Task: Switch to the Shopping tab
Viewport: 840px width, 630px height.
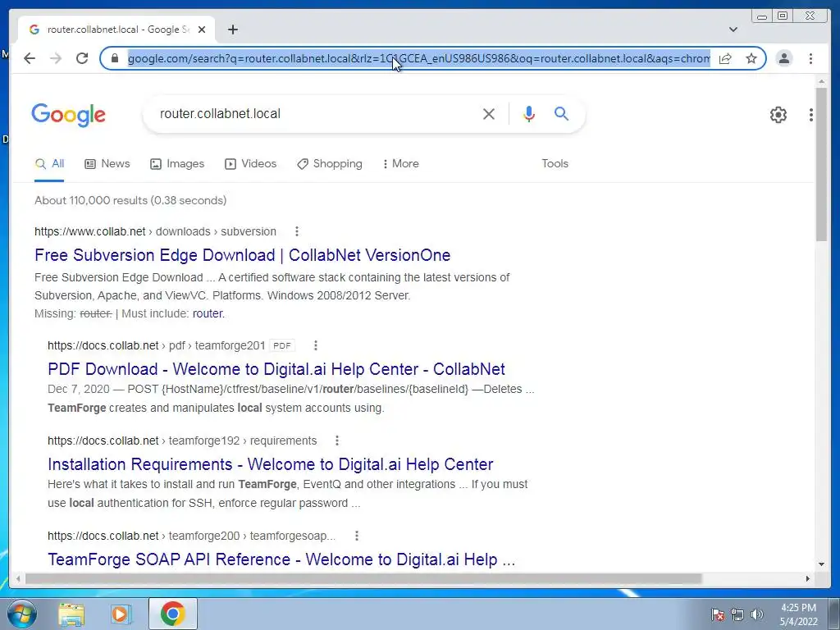Action: click(330, 164)
